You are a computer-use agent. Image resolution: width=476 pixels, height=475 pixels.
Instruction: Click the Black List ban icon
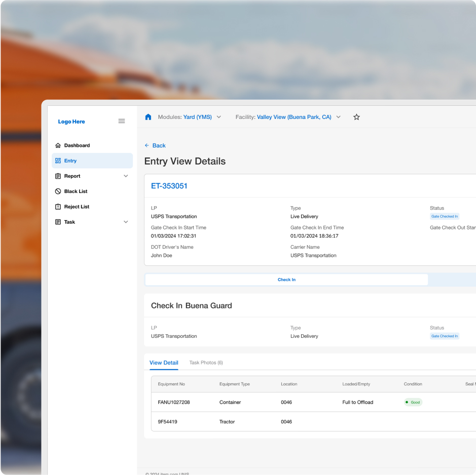[58, 191]
